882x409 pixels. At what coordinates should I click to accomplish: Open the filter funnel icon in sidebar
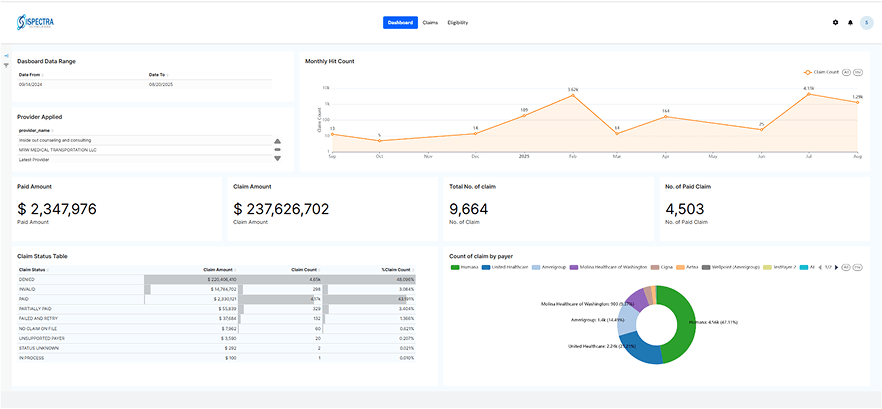click(x=6, y=65)
